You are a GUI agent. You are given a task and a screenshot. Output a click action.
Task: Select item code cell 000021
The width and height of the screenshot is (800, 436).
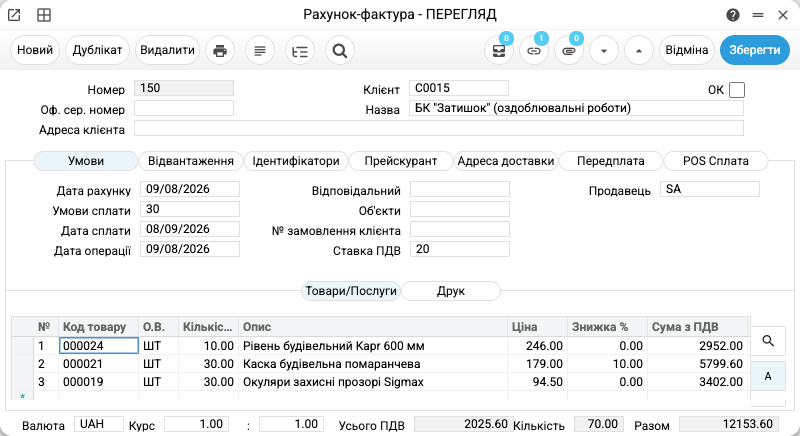tap(99, 364)
